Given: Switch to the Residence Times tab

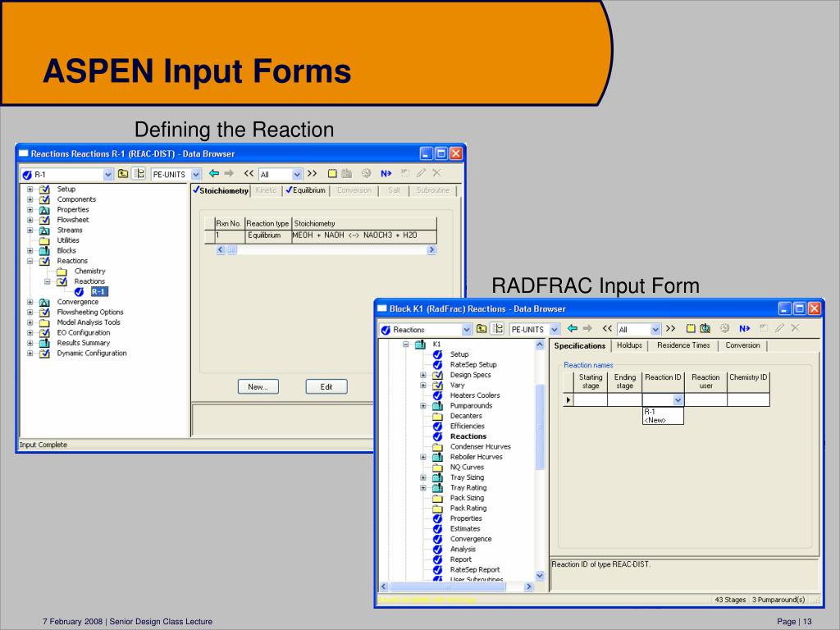Looking at the screenshot, I should click(683, 345).
